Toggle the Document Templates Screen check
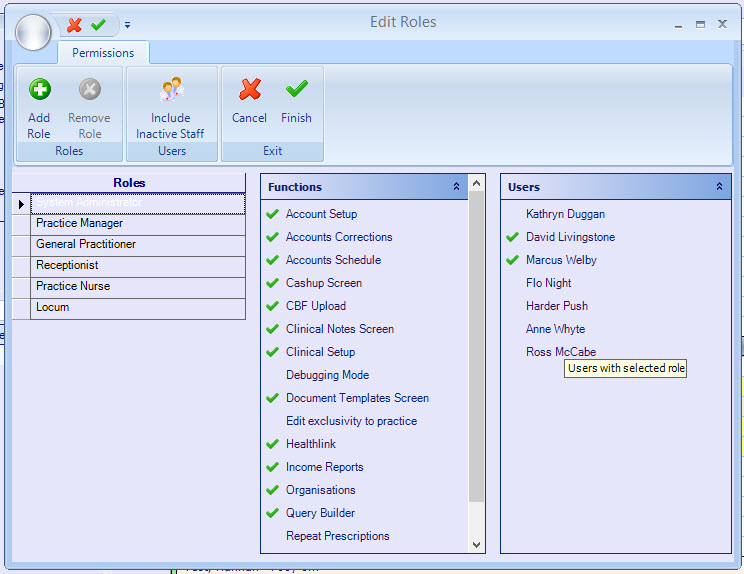 (x=272, y=398)
